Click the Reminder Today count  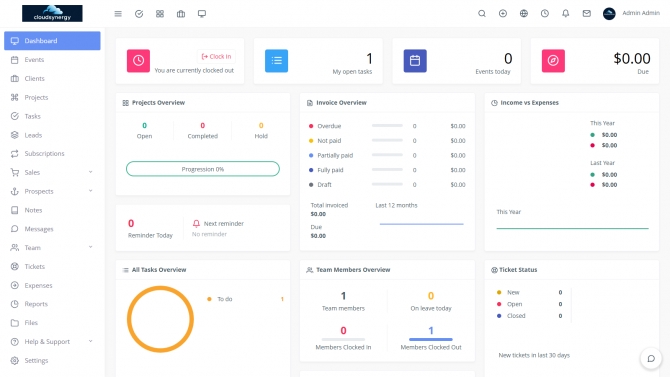(x=131, y=224)
